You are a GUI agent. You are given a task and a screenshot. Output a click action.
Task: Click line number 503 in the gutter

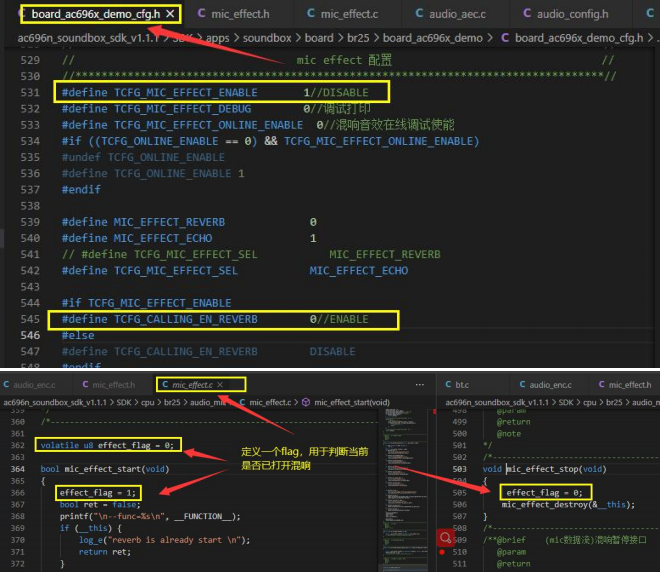click(x=459, y=469)
